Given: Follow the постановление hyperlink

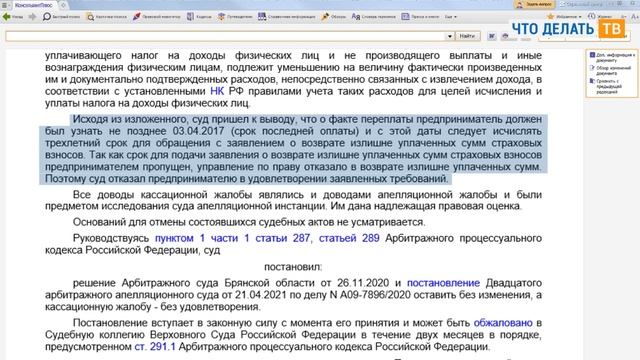Looking at the screenshot, I should 443,283.
